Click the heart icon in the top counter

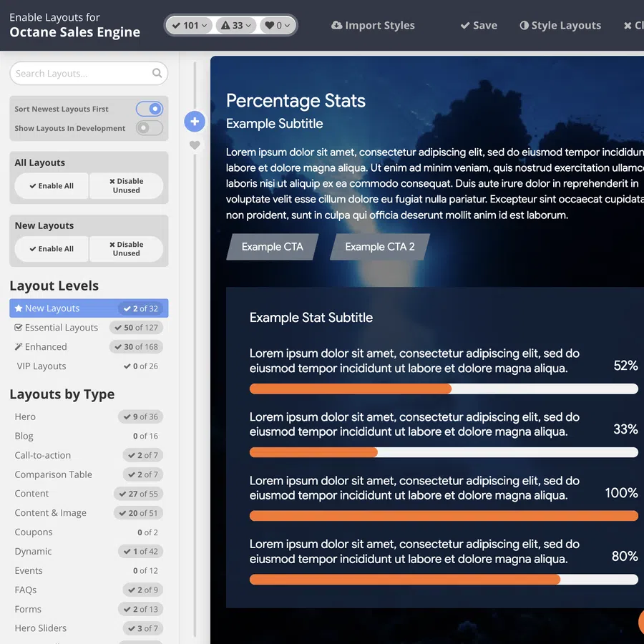pyautogui.click(x=270, y=26)
